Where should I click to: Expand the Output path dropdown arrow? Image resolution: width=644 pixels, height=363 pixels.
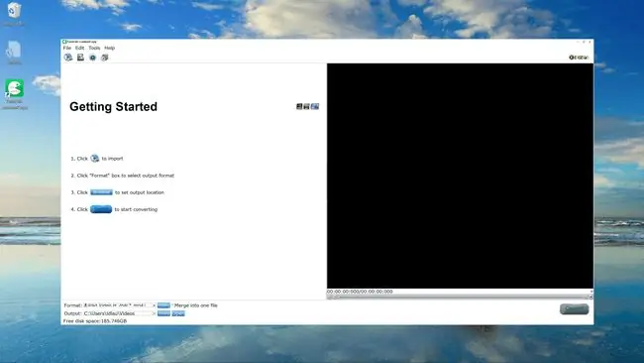(154, 313)
